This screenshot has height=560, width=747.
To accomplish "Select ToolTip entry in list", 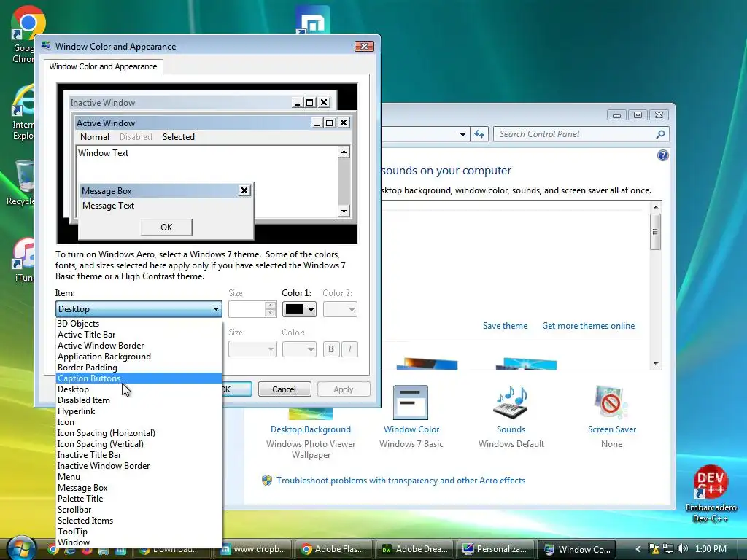I will tap(139, 532).
